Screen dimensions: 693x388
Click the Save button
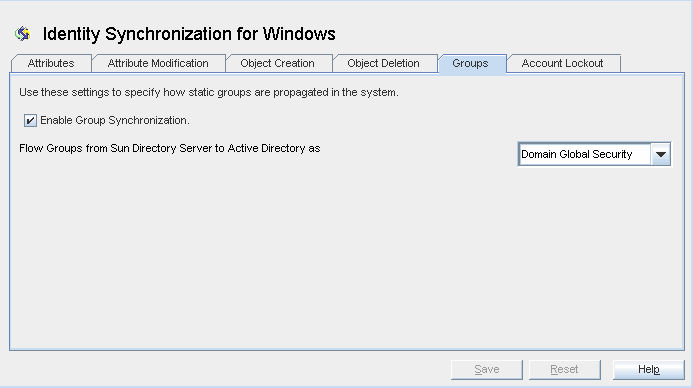coord(487,369)
